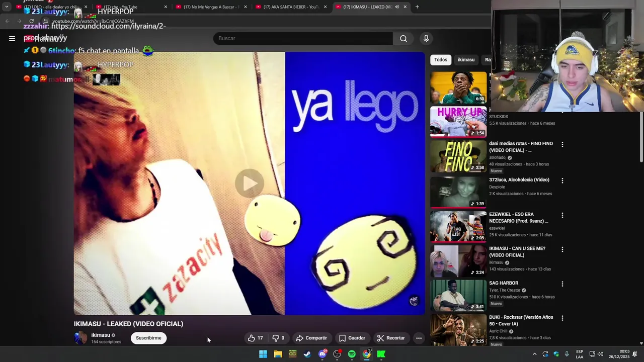Open Discord from taskbar

point(323,354)
